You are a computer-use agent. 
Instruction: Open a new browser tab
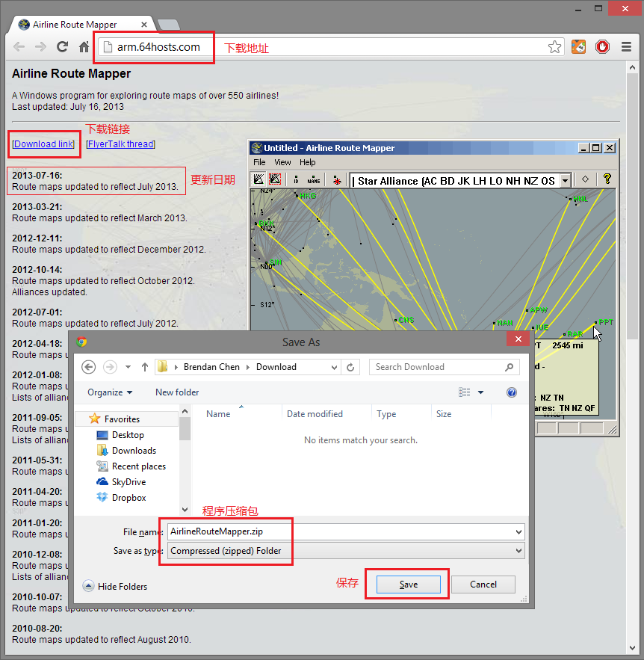tap(169, 25)
